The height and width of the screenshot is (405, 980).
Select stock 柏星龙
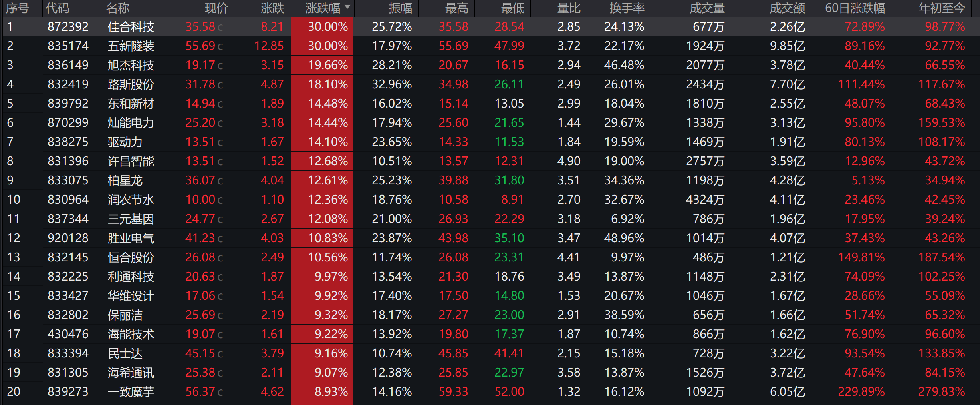[x=125, y=180]
